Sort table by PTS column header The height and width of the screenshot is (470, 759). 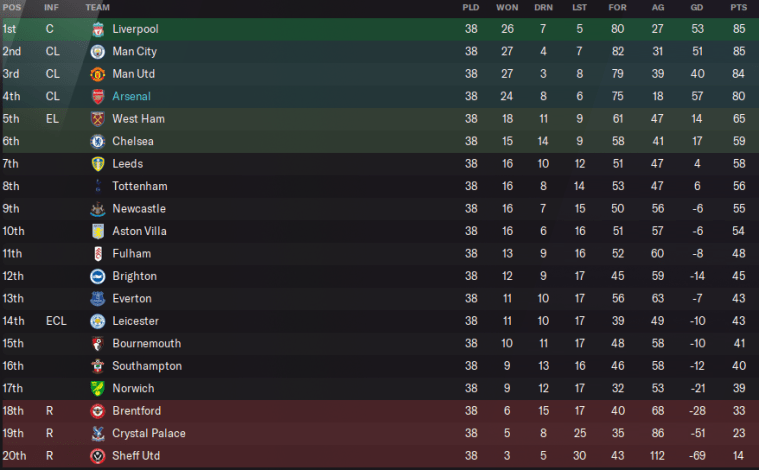739,7
